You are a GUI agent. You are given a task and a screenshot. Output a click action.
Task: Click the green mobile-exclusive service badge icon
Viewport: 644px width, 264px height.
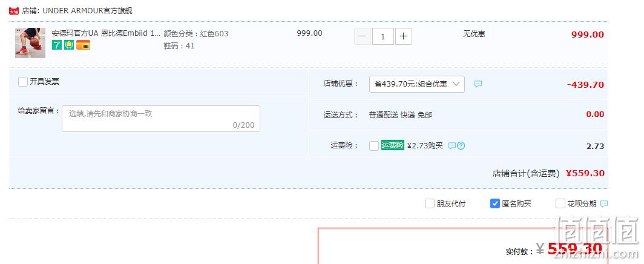[x=69, y=45]
